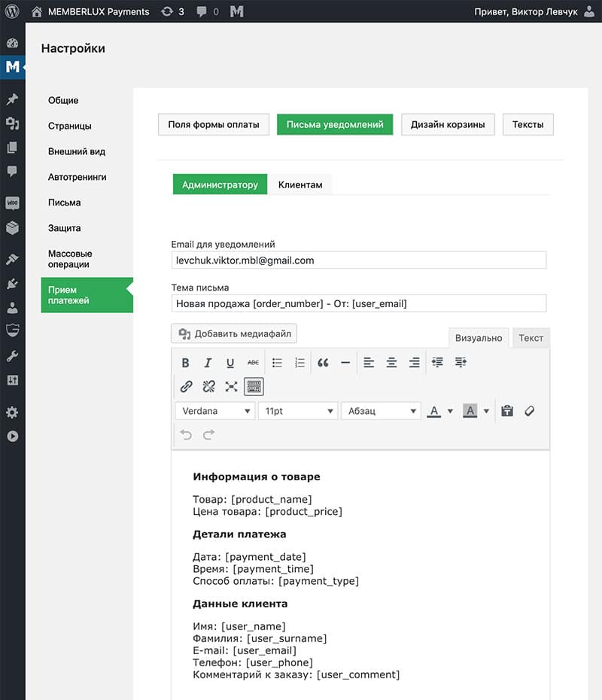602x700 pixels.
Task: Switch to the Клиентам tab
Action: (x=300, y=184)
